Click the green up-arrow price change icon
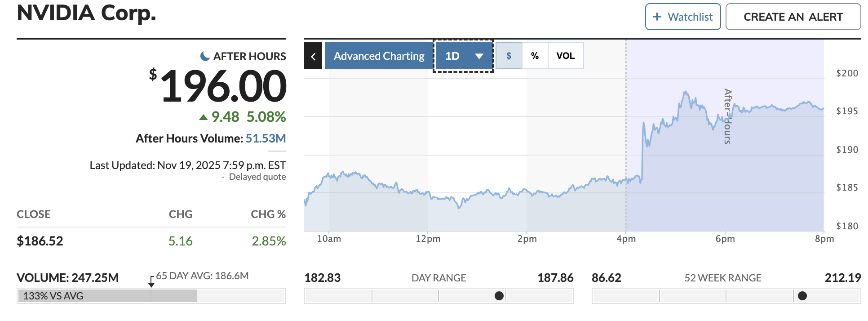868x321 pixels. pos(203,117)
